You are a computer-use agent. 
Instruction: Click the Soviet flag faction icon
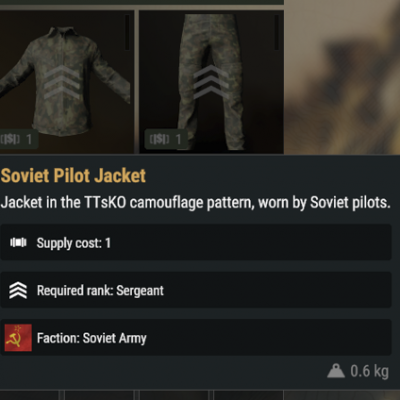(18, 338)
